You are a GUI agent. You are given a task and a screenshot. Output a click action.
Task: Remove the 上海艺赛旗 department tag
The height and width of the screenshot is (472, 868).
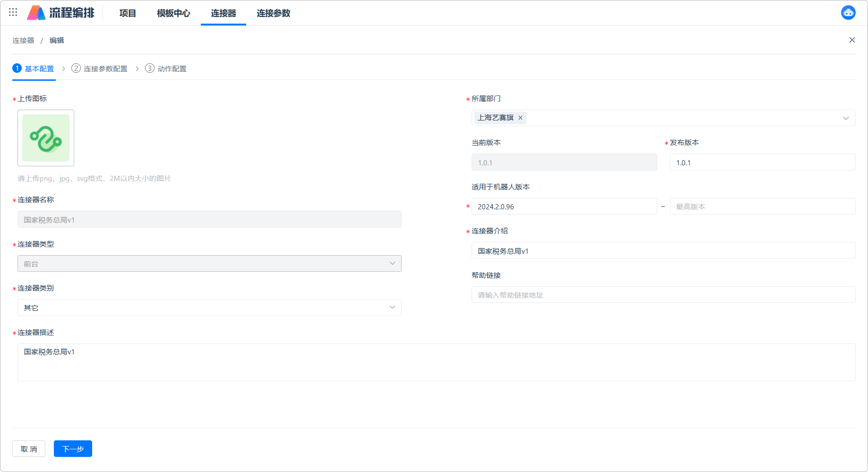coord(520,118)
